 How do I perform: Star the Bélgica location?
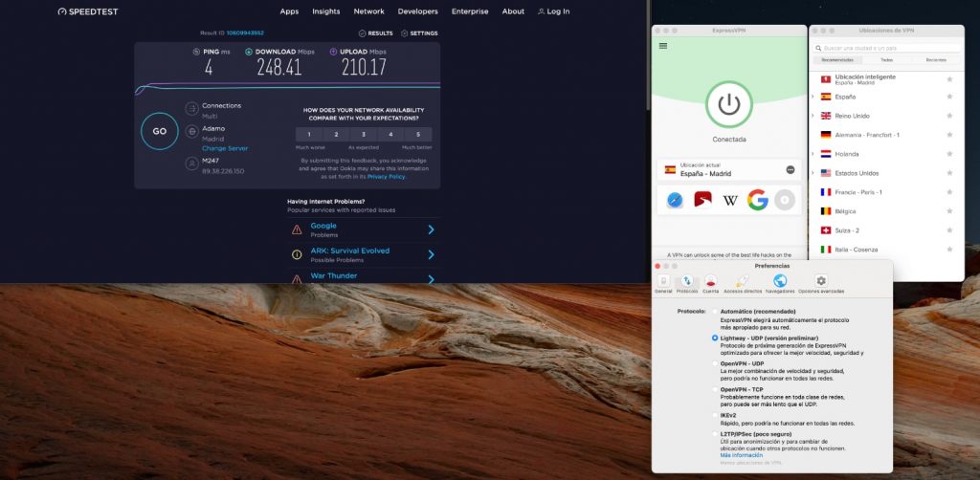tap(949, 211)
